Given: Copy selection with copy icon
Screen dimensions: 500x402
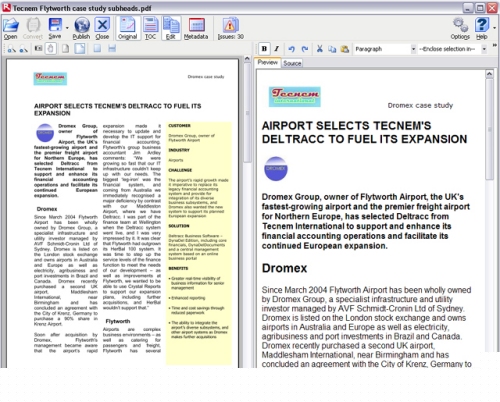Looking at the screenshot, I should pyautogui.click(x=332, y=49).
